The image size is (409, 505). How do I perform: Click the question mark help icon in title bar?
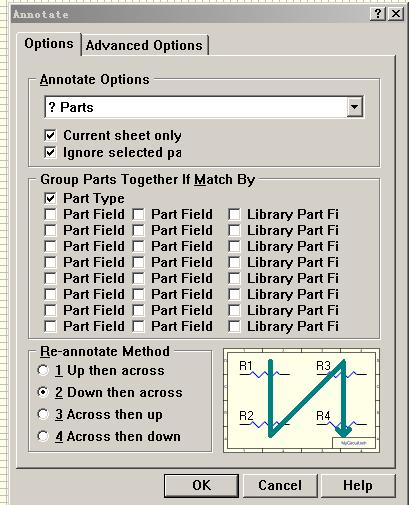pos(378,14)
